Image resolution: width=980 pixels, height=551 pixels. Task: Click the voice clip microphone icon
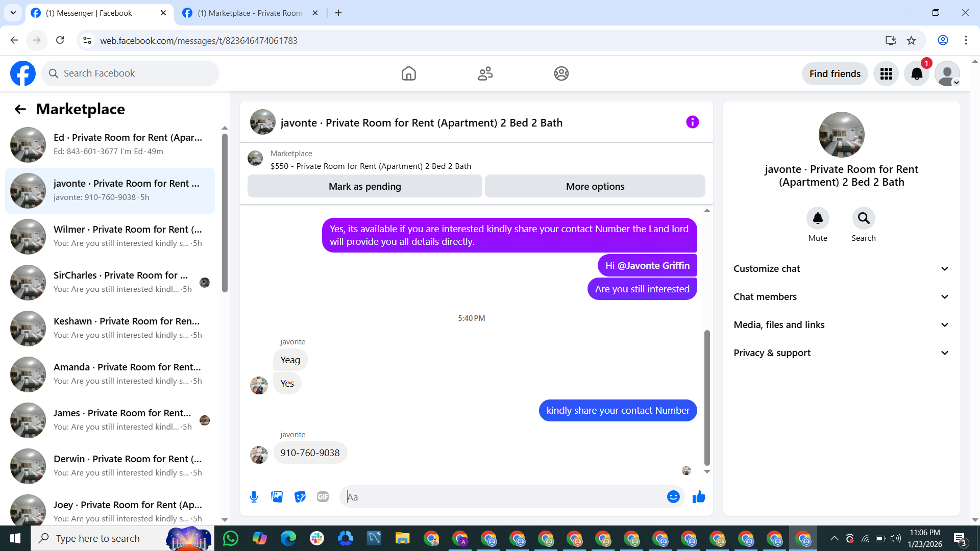254,497
